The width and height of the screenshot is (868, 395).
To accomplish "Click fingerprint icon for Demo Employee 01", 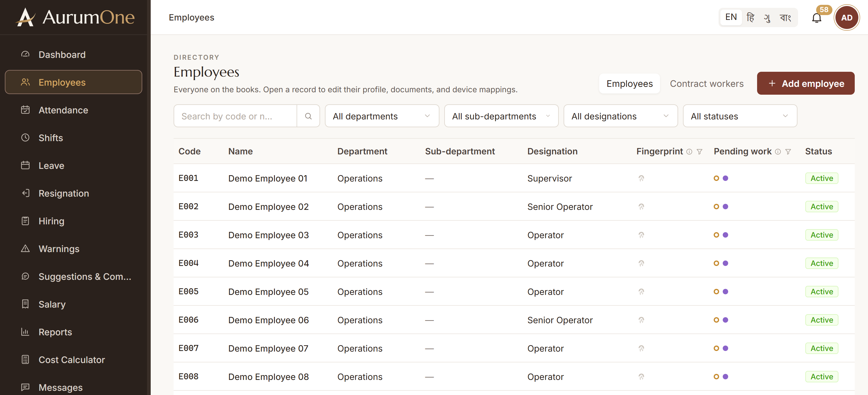I will [641, 178].
